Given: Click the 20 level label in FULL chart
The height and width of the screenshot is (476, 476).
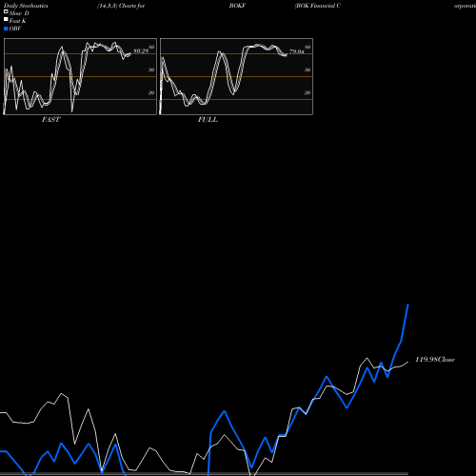Looking at the screenshot, I should (307, 92).
